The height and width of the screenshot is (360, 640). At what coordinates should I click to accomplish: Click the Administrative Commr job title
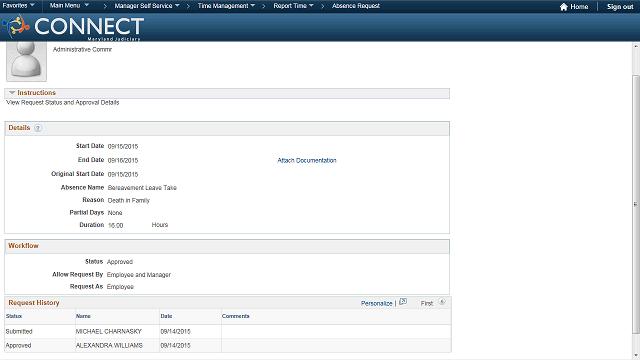pos(82,49)
